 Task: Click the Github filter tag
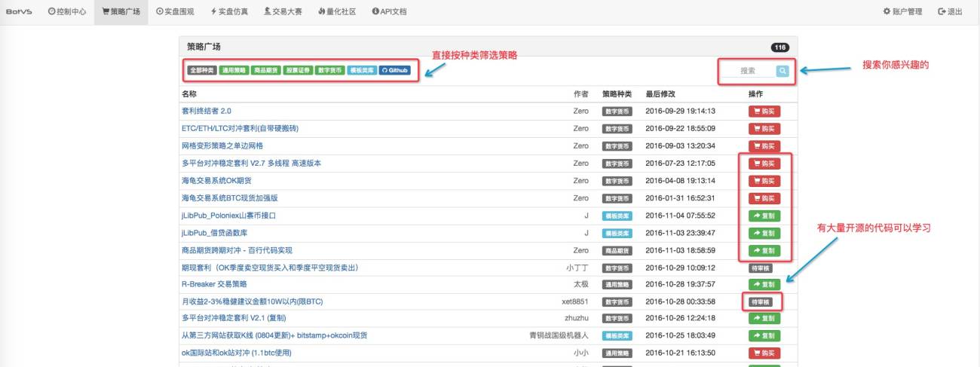point(395,70)
